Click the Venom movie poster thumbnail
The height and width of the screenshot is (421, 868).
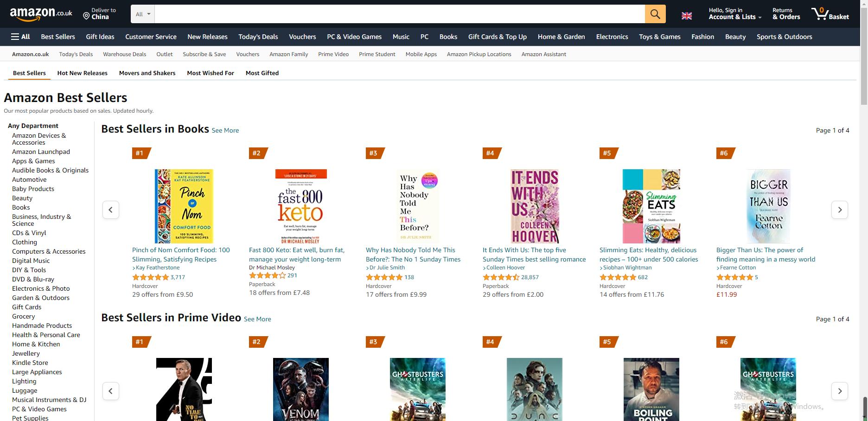click(x=300, y=389)
